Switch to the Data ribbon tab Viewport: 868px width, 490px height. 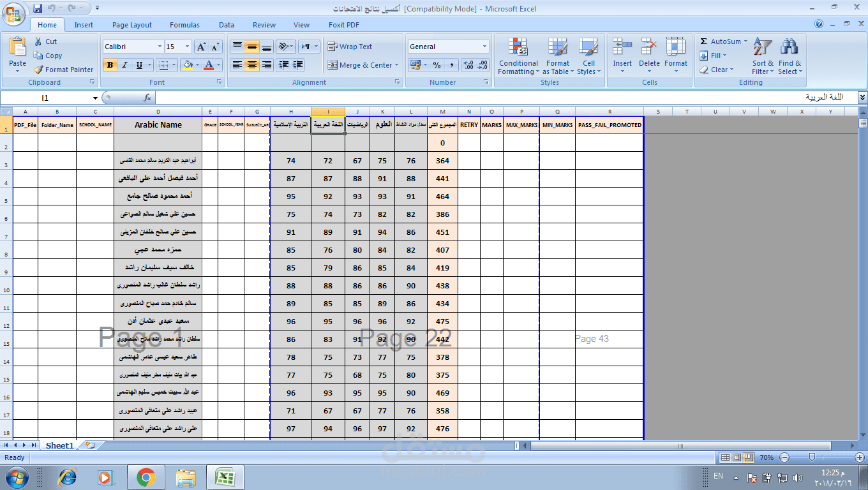[227, 25]
